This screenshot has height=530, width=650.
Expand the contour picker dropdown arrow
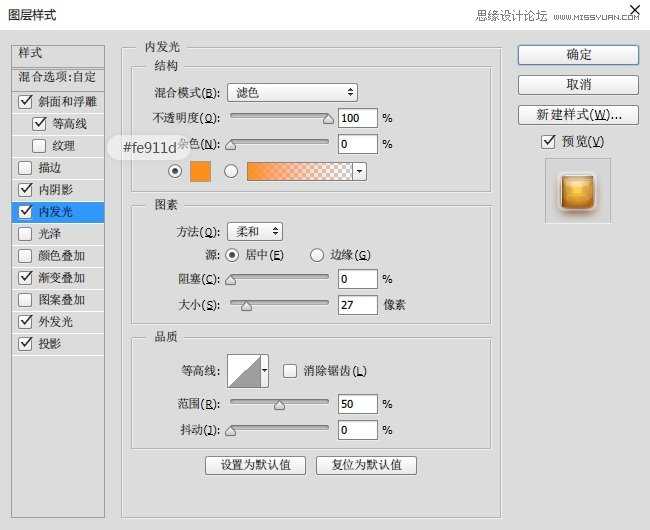(x=265, y=371)
